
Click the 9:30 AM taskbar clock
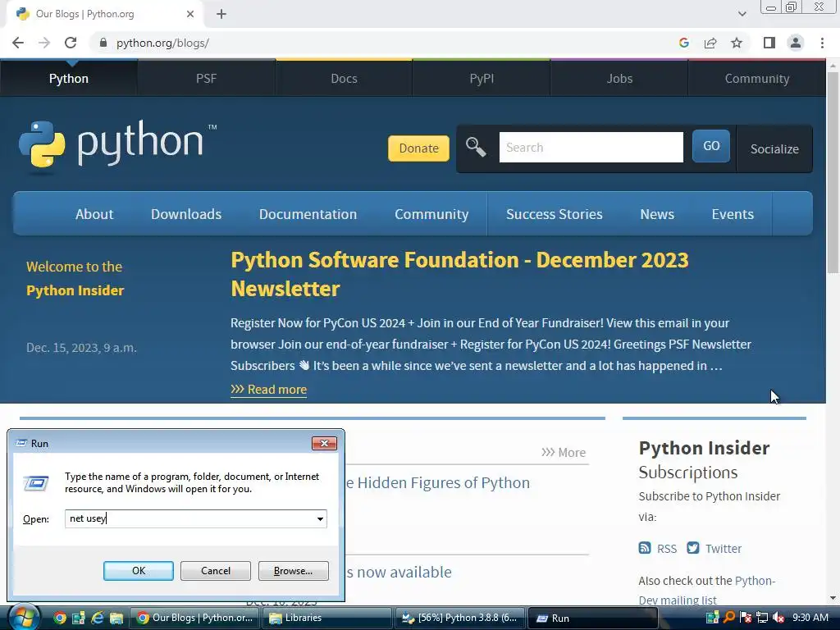click(x=810, y=618)
